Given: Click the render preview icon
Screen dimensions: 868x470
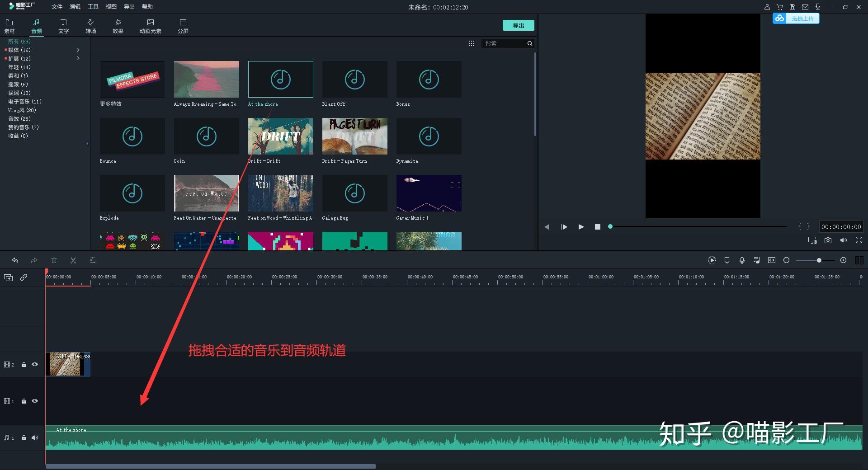Looking at the screenshot, I should tap(712, 260).
